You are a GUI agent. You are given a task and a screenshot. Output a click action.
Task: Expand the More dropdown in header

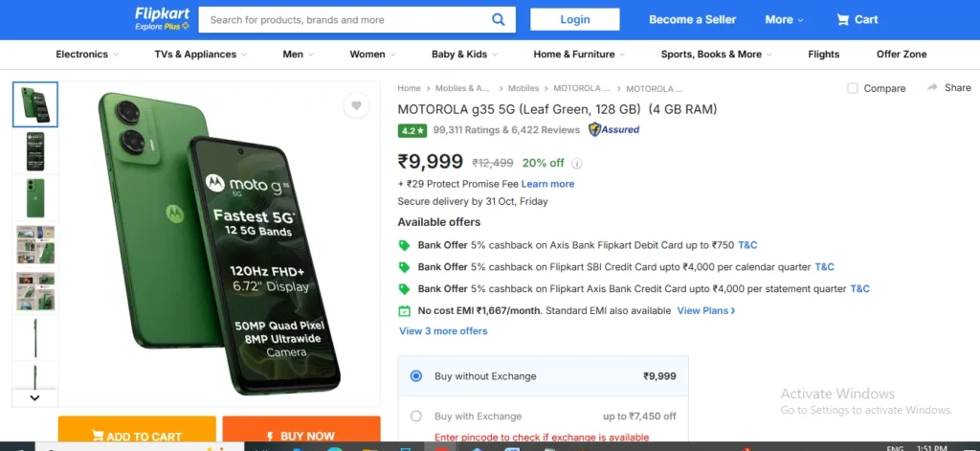784,19
